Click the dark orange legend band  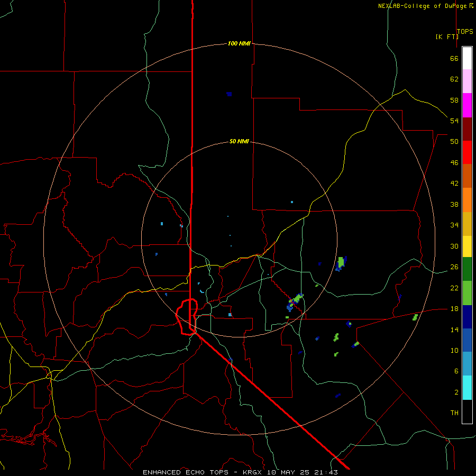467,176
